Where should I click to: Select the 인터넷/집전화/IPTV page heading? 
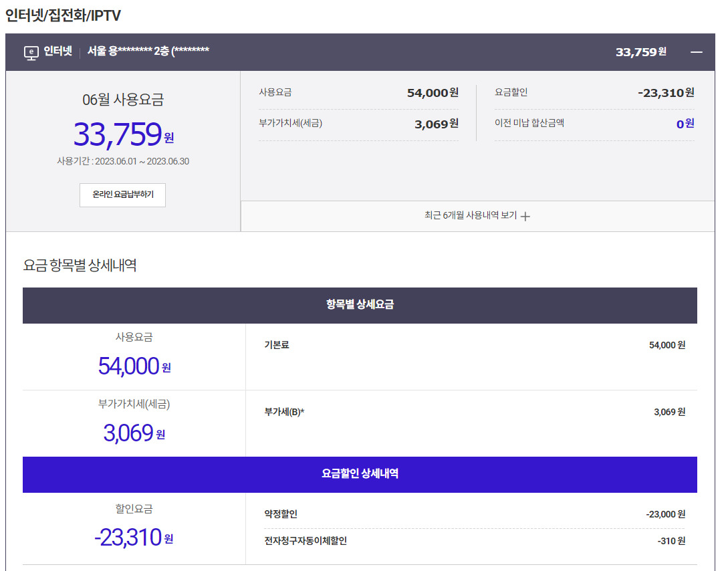click(64, 15)
